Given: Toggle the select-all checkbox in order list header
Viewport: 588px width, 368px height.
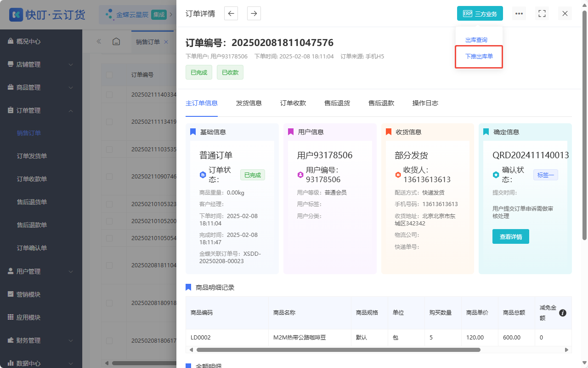Looking at the screenshot, I should pos(109,75).
